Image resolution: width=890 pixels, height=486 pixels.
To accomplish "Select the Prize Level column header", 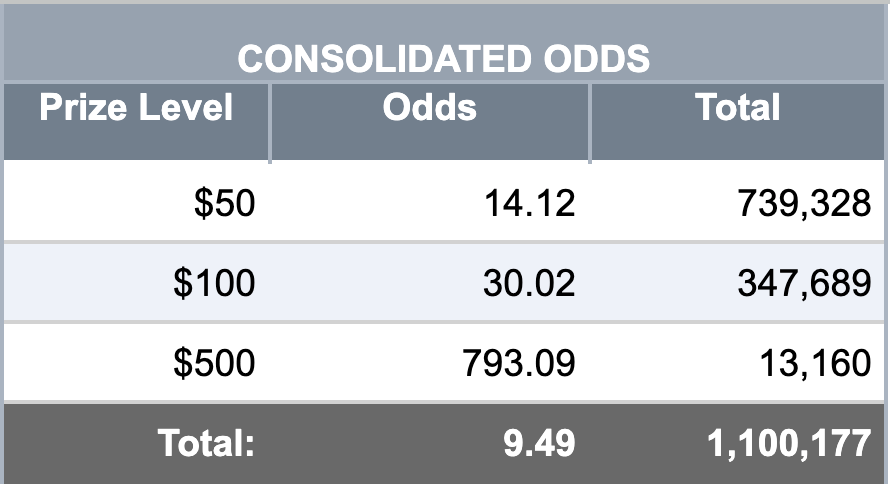I will click(x=136, y=107).
